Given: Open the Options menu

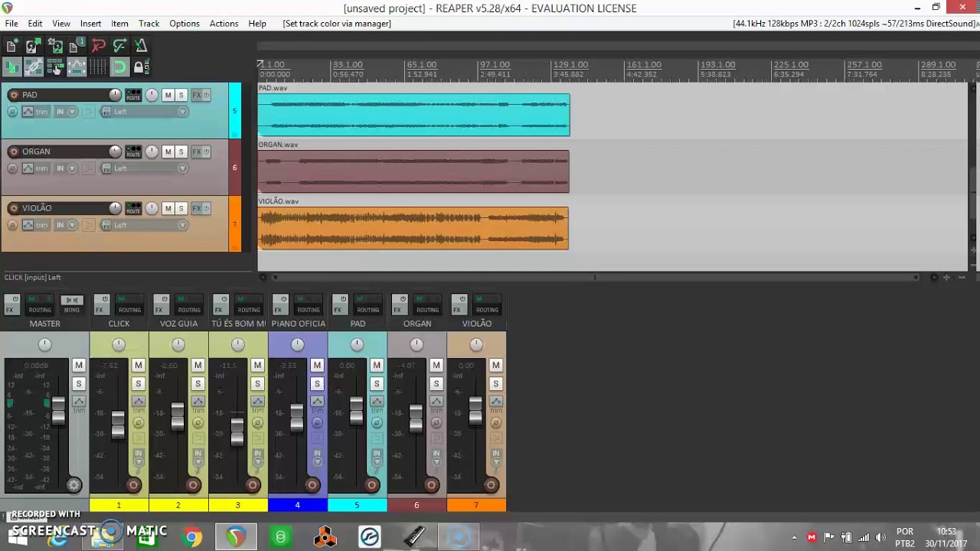Looking at the screenshot, I should pos(185,24).
